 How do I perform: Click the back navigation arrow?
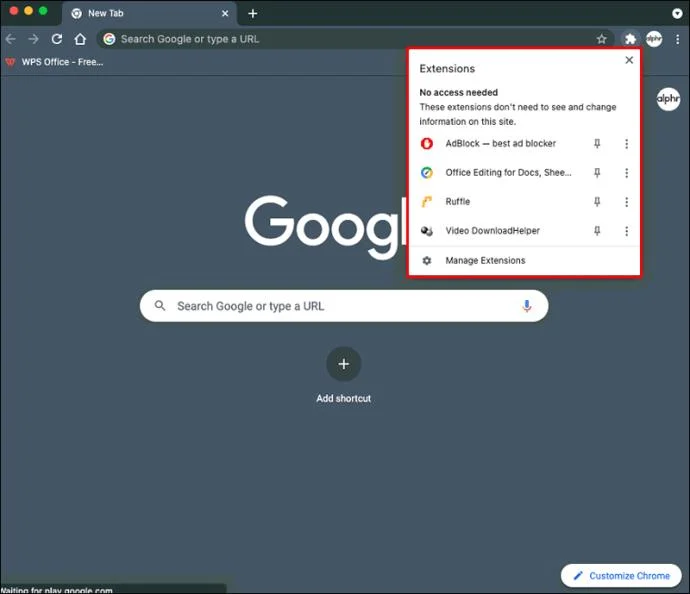point(11,39)
